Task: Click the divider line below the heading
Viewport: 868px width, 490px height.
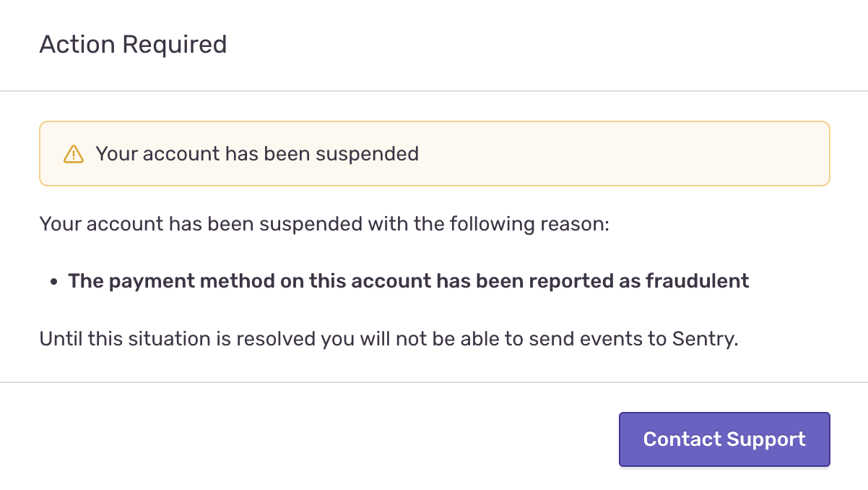Action: [434, 91]
